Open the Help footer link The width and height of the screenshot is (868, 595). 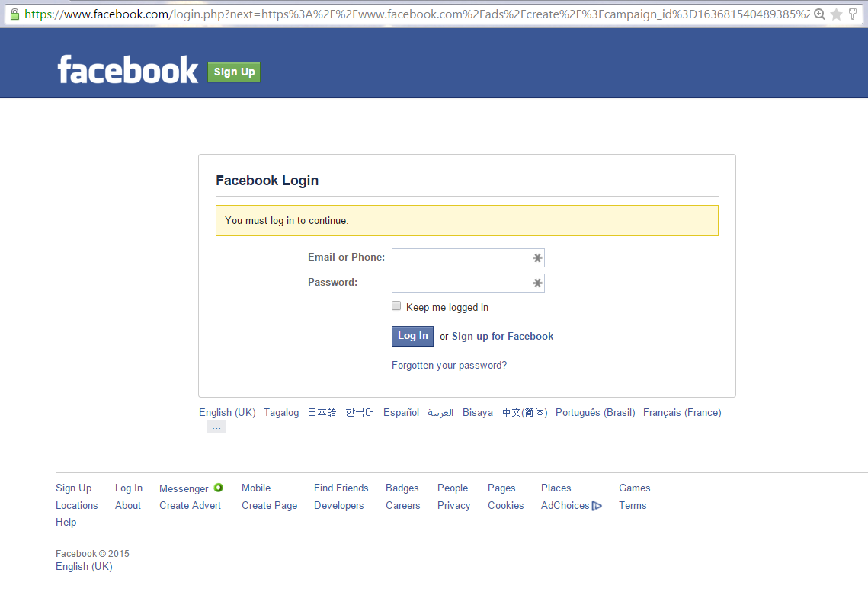(x=66, y=523)
